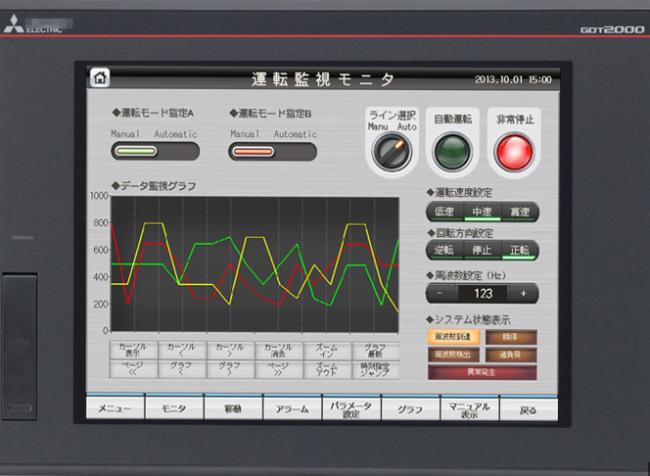
Task: Open the アラーム tab at bottom
Action: pyautogui.click(x=292, y=407)
